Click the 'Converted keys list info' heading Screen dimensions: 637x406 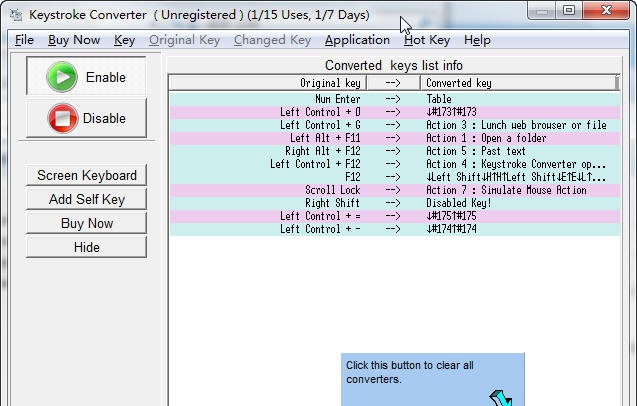pos(394,65)
